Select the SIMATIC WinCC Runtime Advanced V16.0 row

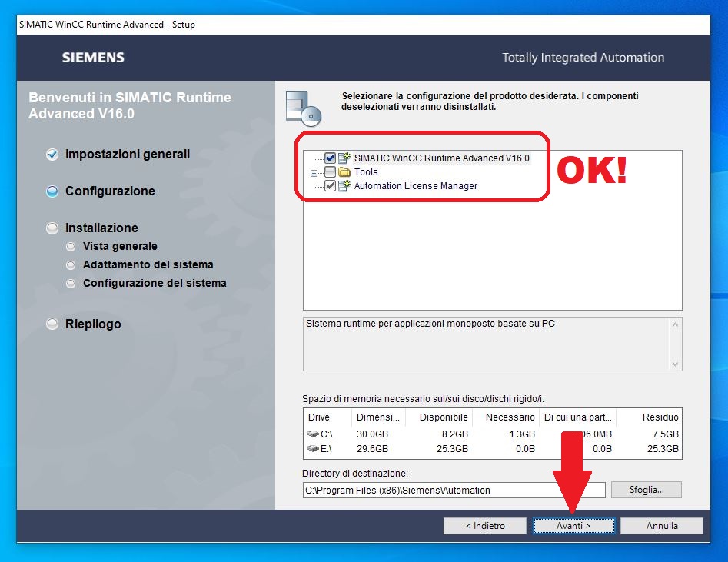441,158
